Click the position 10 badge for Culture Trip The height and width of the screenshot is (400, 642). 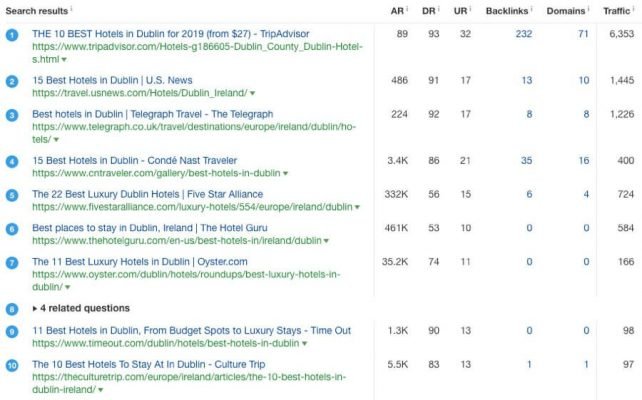pos(12,366)
